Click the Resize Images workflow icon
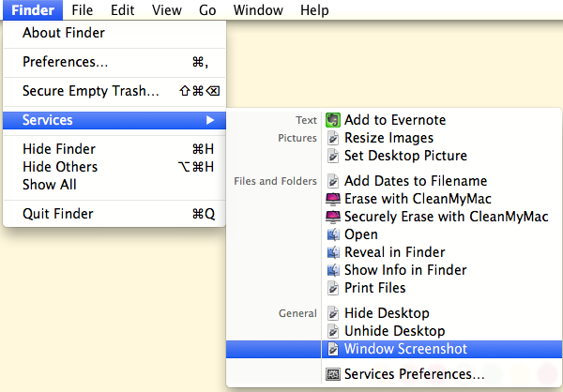 click(333, 138)
